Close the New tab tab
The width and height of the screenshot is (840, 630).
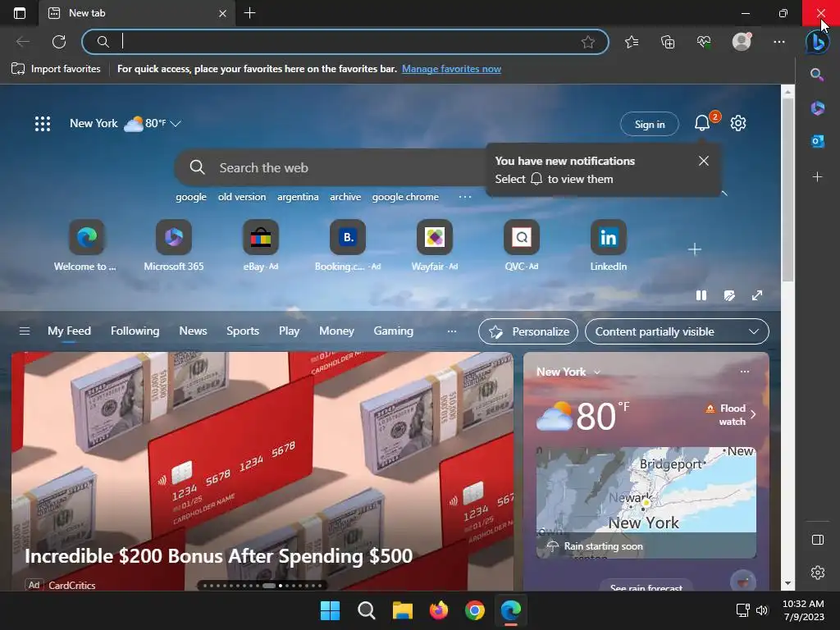(x=223, y=13)
